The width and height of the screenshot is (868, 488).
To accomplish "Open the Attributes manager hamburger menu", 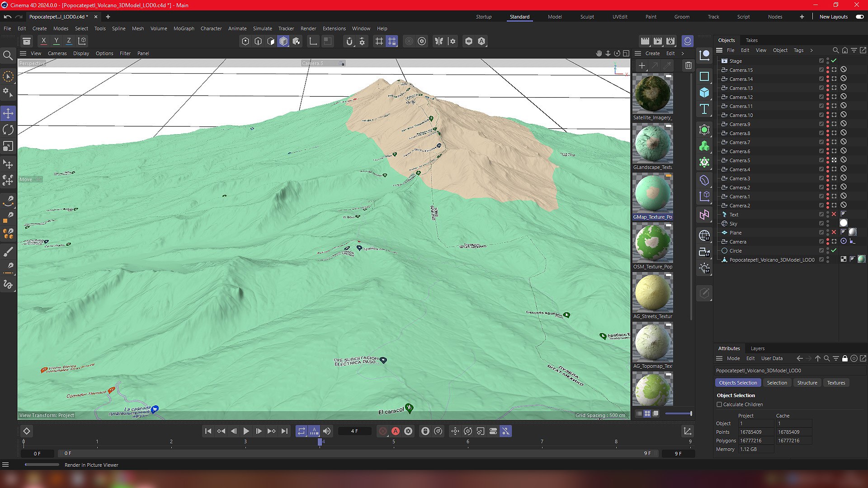I will [719, 358].
